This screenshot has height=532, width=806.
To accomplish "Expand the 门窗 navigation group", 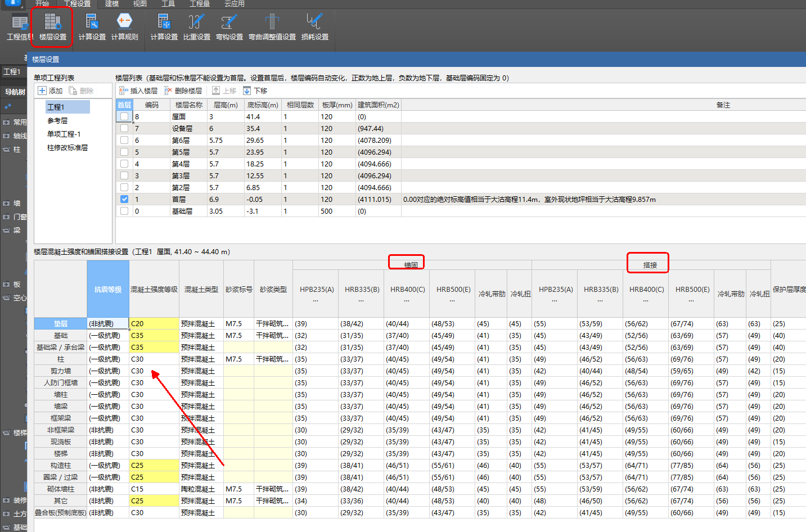I will pyautogui.click(x=6, y=217).
